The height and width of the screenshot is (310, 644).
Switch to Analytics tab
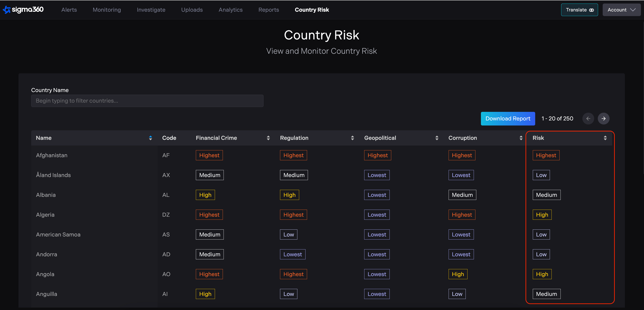point(230,10)
